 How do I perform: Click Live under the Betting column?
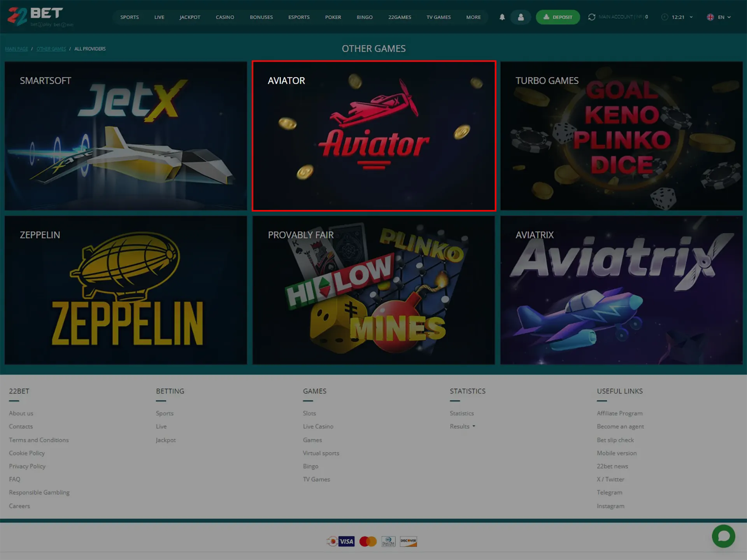tap(161, 427)
